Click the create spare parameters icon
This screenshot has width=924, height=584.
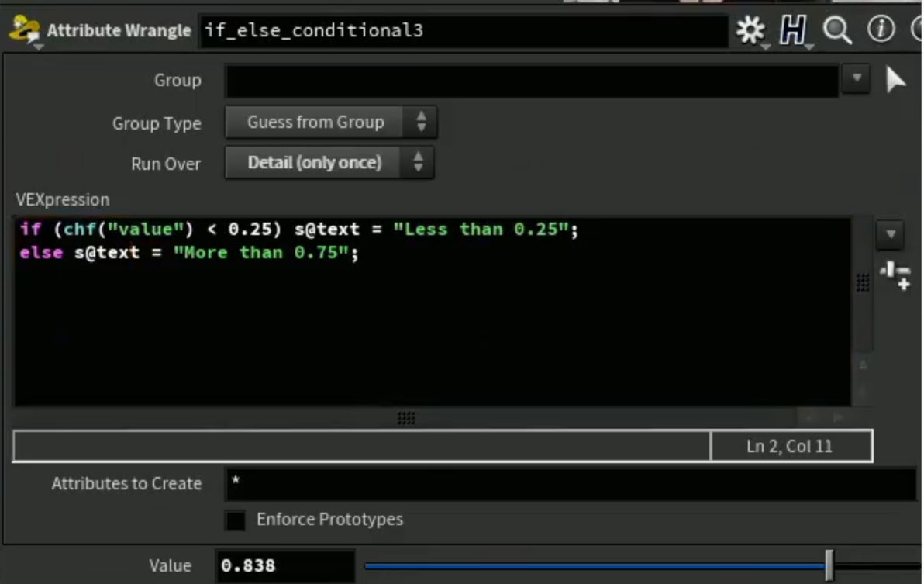pyautogui.click(x=895, y=275)
